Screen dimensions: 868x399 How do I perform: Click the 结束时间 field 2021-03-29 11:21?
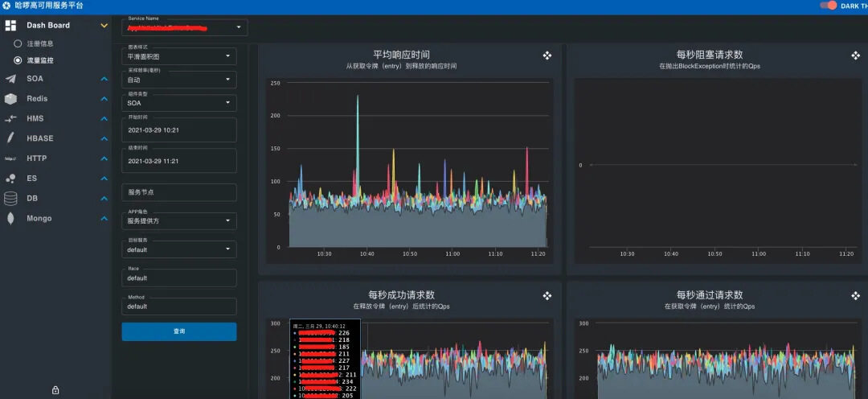(x=178, y=161)
